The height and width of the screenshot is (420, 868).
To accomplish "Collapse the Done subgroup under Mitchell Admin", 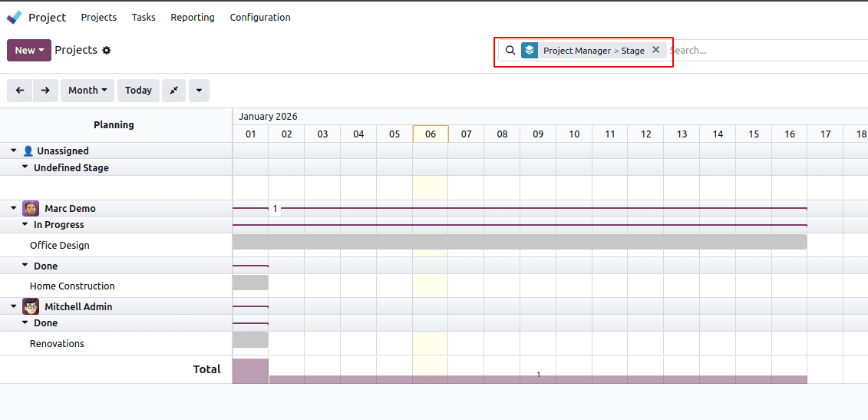I will coord(25,323).
